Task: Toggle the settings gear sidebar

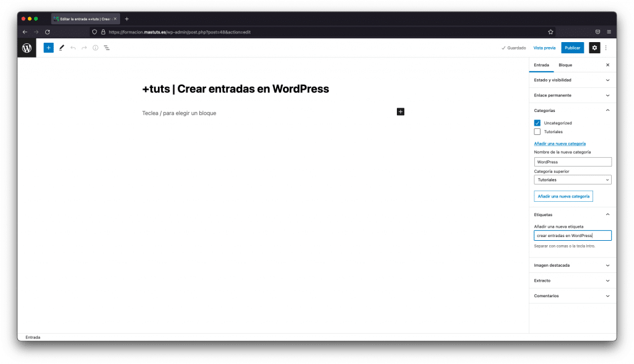Action: click(594, 48)
